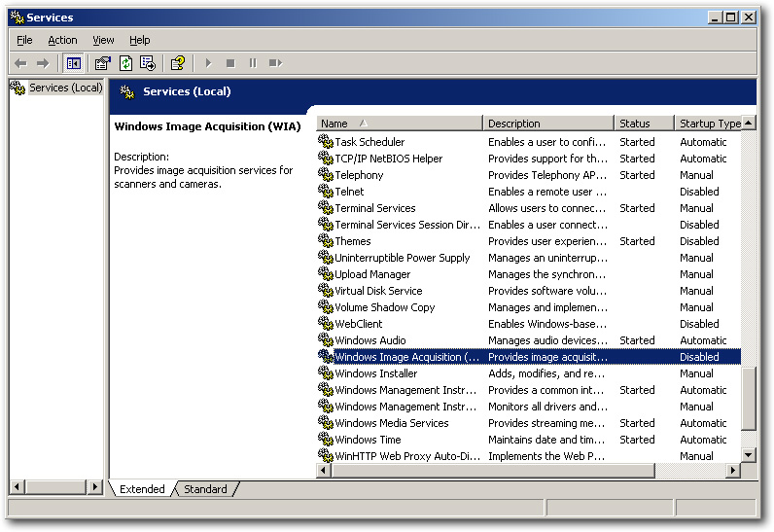Select the Virtual Disk Service row
The width and height of the screenshot is (774, 532).
[529, 291]
